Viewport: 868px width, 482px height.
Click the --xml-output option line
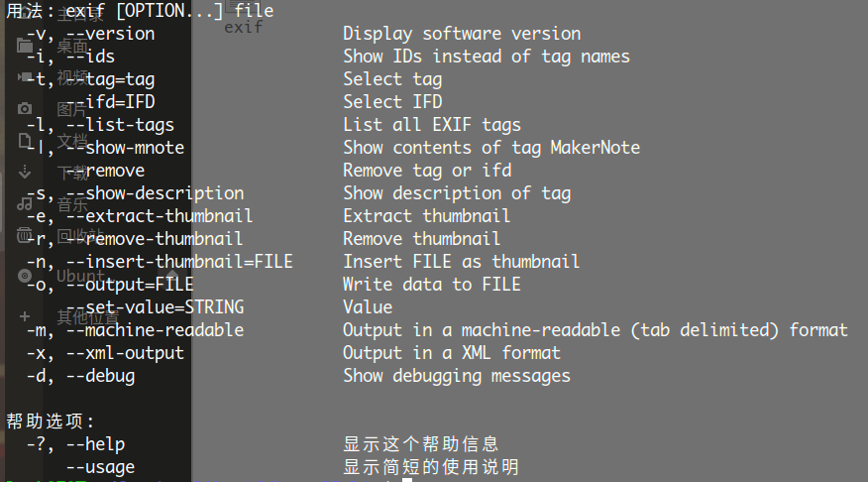tap(105, 353)
